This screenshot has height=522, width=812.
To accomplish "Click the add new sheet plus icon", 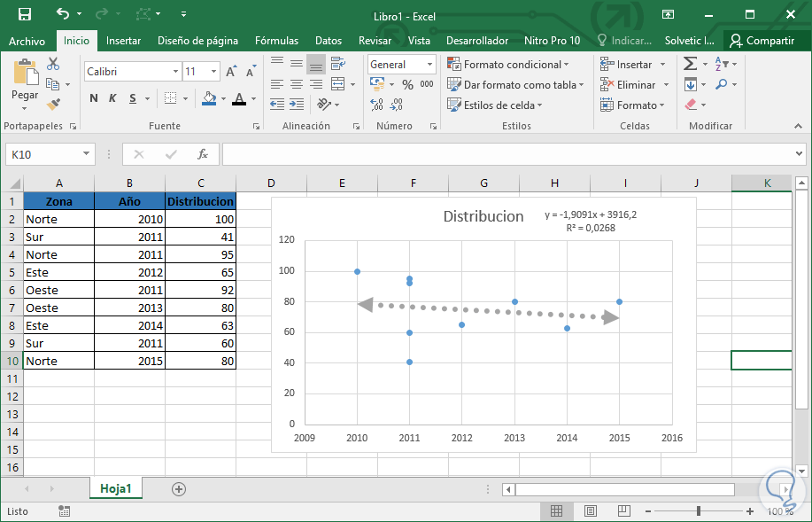I will pos(179,488).
